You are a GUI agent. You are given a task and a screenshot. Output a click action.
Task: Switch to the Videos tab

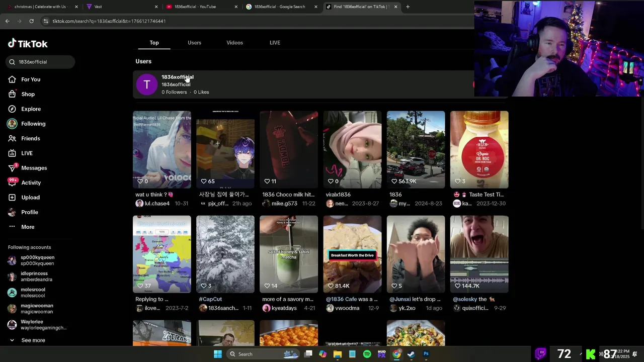pos(234,43)
